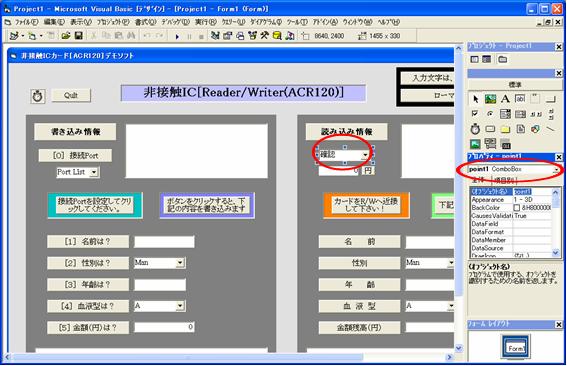
Task: Click the 名前は? text input field
Action: click(165, 242)
